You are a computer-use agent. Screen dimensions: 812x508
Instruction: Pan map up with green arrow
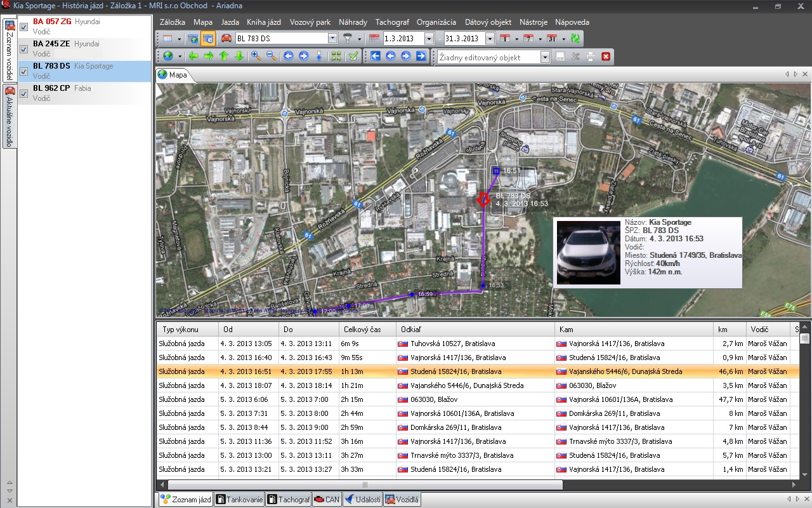(223, 57)
